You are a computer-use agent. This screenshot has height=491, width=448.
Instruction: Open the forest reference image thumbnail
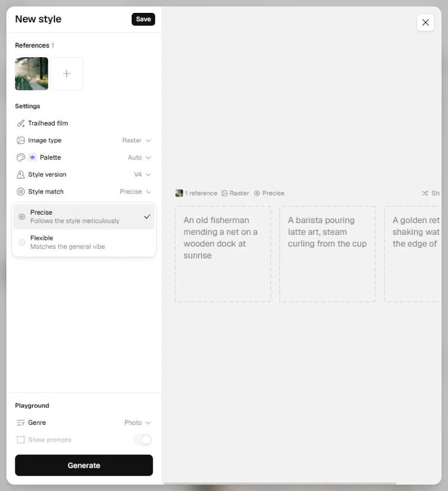31,73
